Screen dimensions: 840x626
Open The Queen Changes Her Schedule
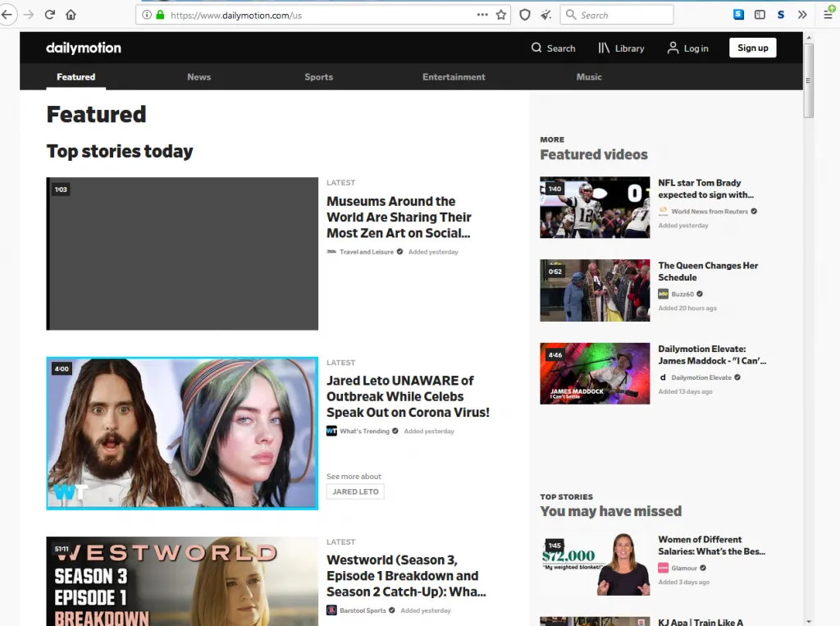point(708,272)
